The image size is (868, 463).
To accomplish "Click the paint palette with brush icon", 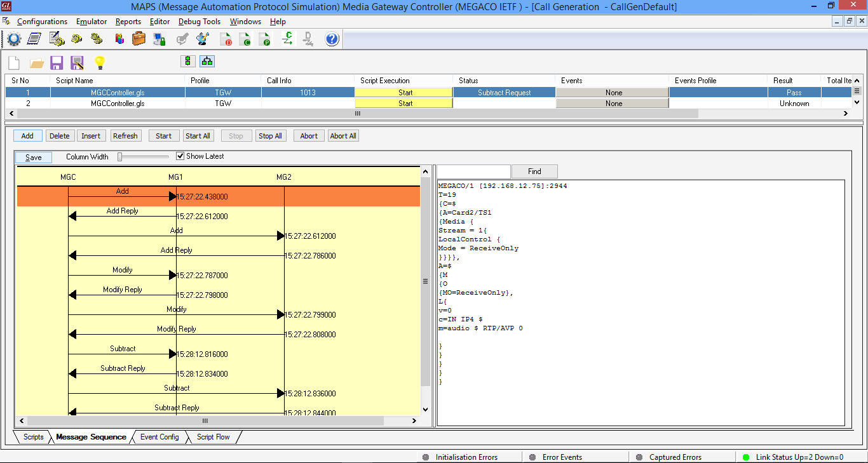I will point(203,39).
